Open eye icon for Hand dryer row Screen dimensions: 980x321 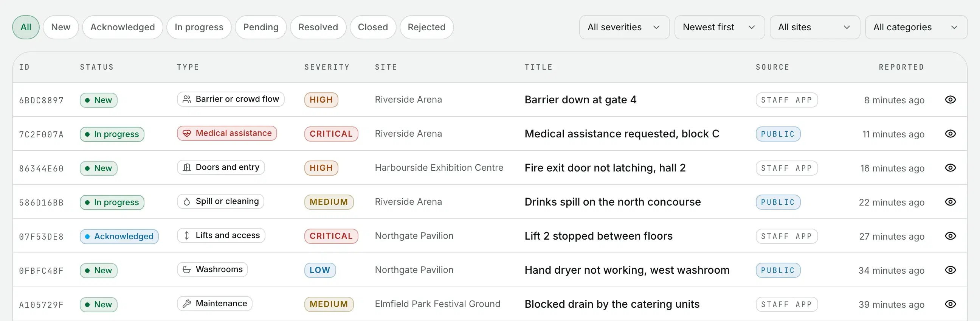950,270
